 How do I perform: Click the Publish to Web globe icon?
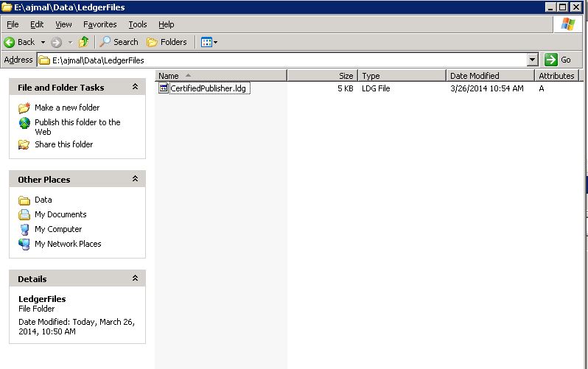24,122
